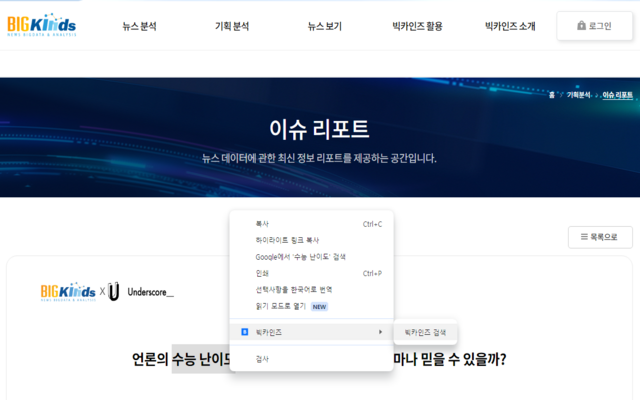Click the Underscore_ text
640x400 pixels.
click(x=151, y=292)
